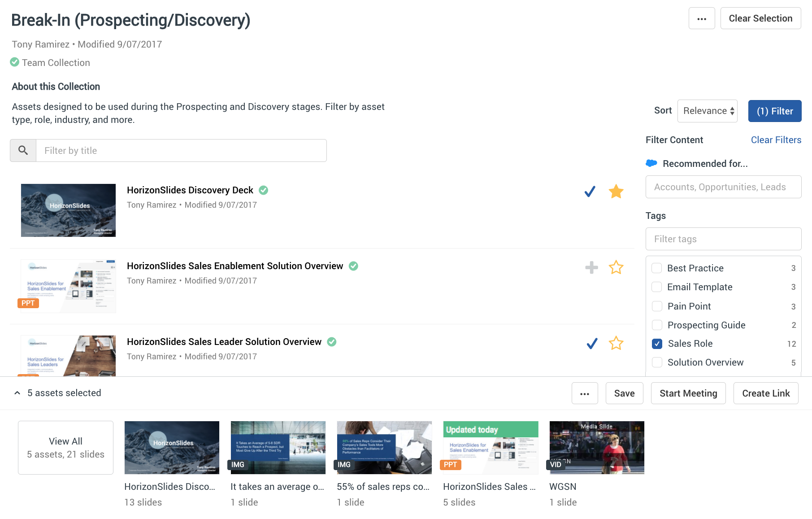The height and width of the screenshot is (519, 812).
Task: Open Sales Leader Solution Overview thumbnail
Action: tap(68, 356)
